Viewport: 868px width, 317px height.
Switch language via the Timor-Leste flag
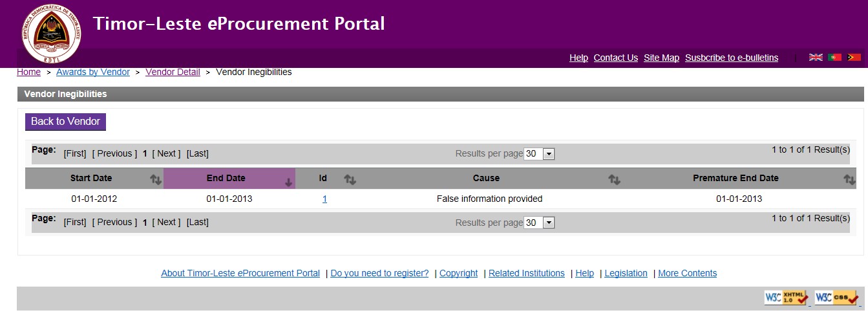pyautogui.click(x=854, y=58)
